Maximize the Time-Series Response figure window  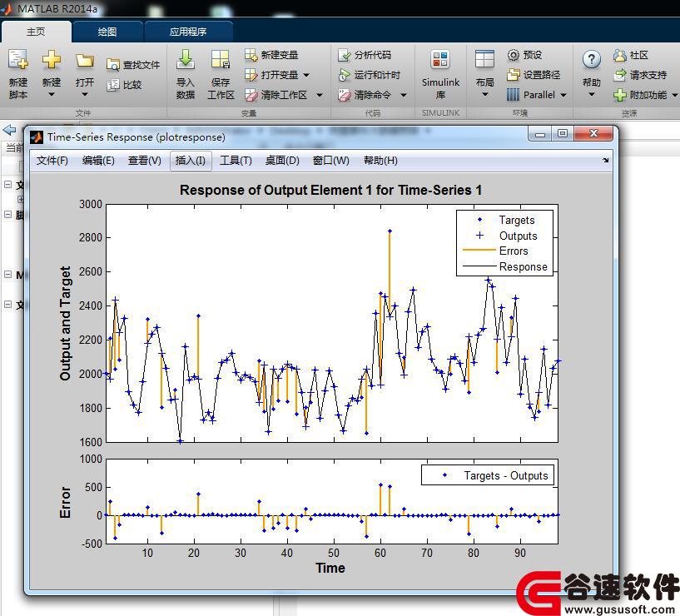point(563,134)
